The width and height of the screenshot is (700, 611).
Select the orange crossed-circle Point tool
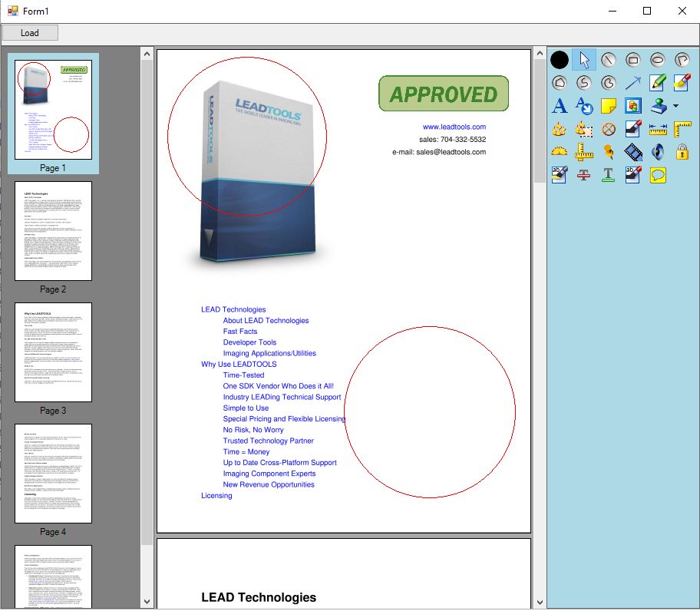pos(609,130)
